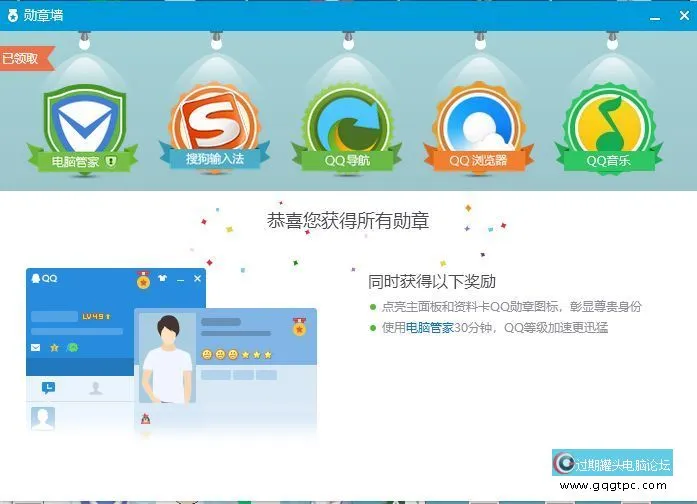Click the QQ浏览器 medal badge
This screenshot has height=504, width=697.
coord(479,128)
